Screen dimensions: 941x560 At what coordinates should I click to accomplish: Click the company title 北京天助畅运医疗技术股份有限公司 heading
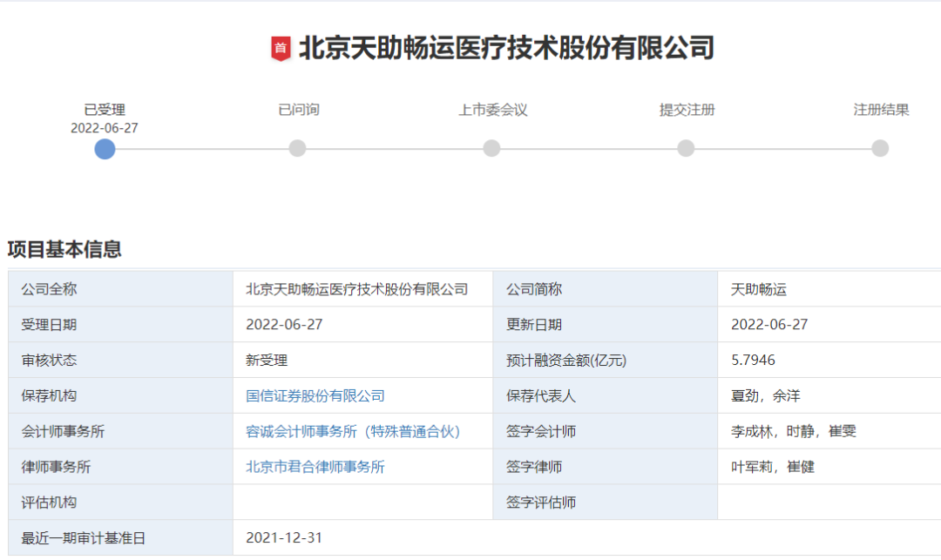point(506,48)
